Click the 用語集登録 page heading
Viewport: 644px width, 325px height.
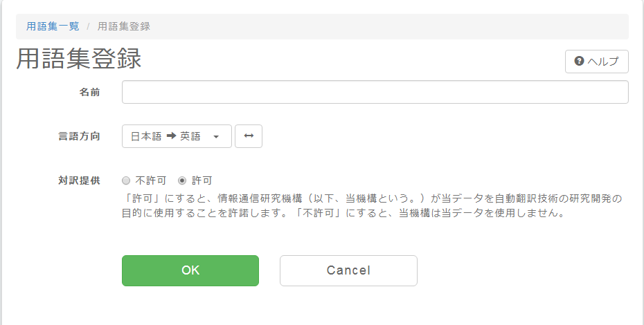tap(79, 59)
